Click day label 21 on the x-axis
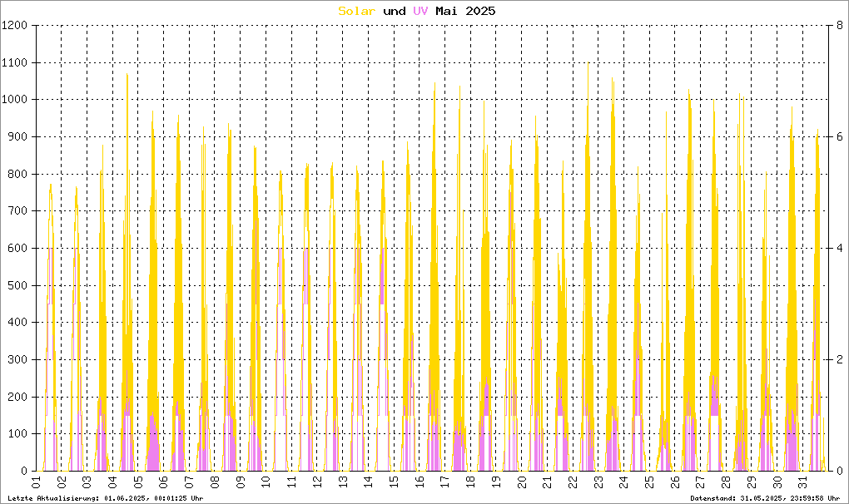The image size is (849, 504). [x=547, y=482]
